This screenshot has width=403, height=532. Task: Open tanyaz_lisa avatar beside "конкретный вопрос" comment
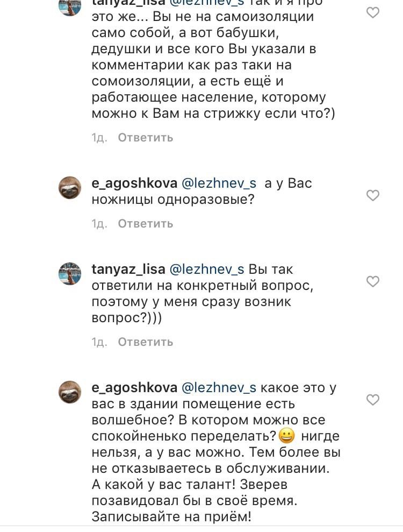click(x=70, y=273)
